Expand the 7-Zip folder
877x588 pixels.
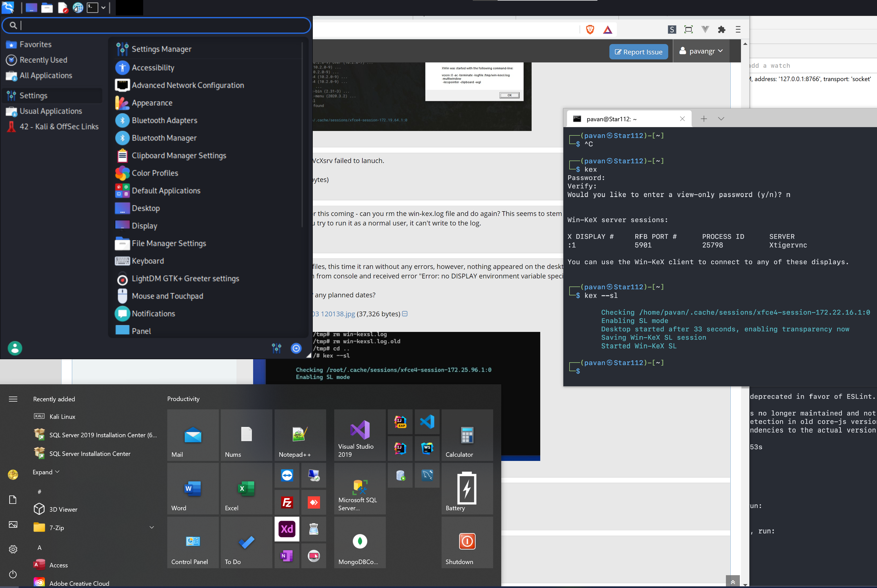(x=152, y=528)
